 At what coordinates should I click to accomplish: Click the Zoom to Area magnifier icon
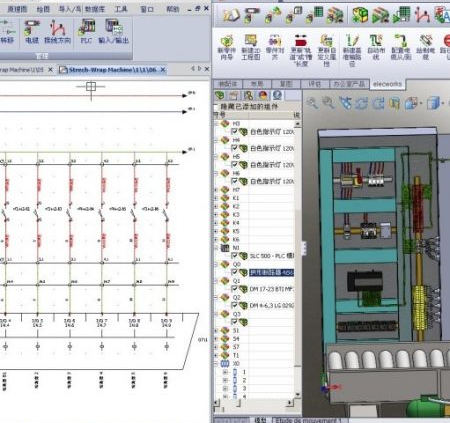(x=328, y=103)
